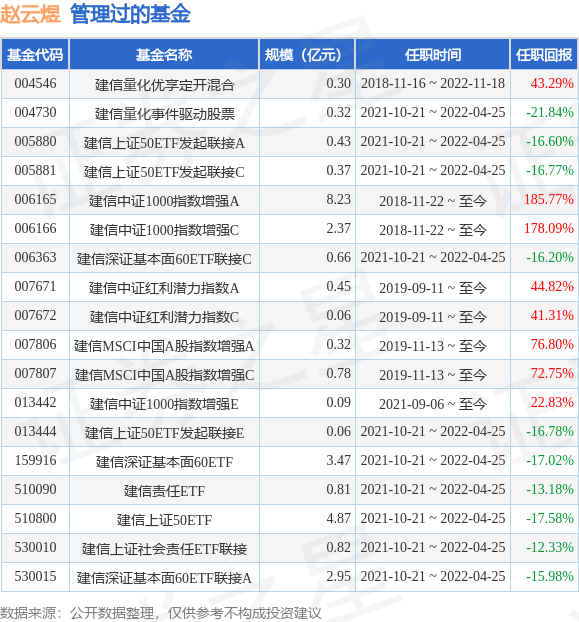Select 建信上证社会责任ETF联接 fund name

[164, 549]
